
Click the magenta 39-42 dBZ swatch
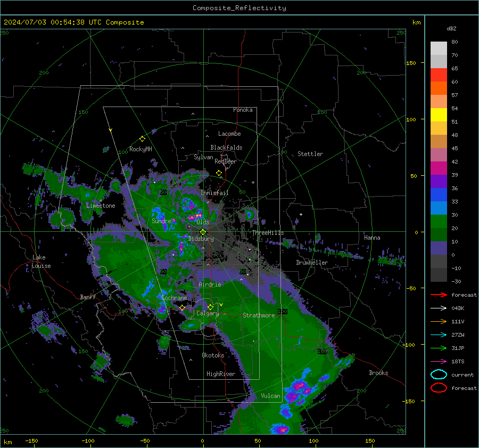point(439,168)
